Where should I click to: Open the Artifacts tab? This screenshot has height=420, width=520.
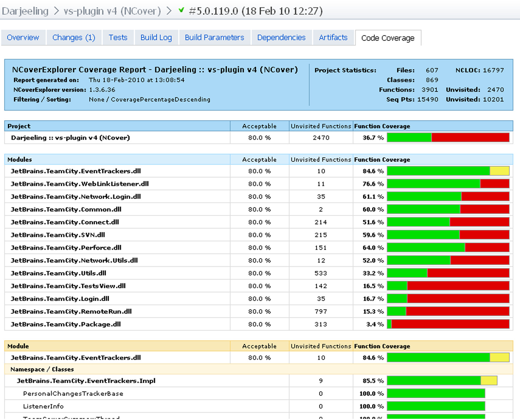pos(333,38)
